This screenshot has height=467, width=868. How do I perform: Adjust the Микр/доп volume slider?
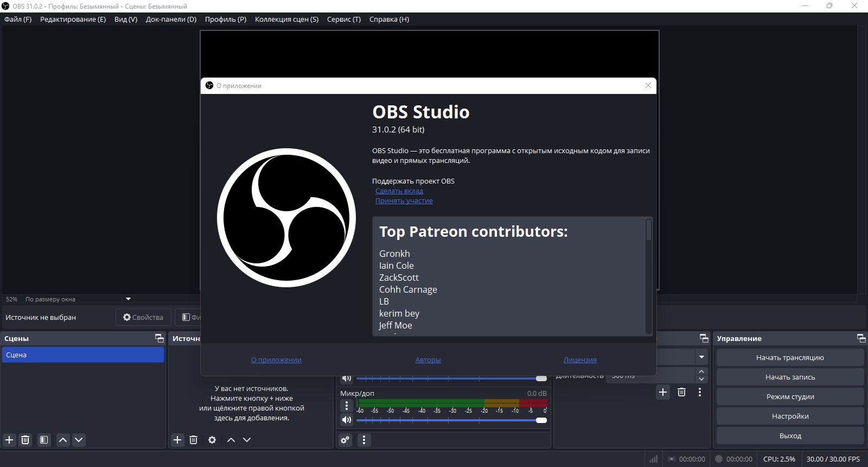tap(451, 420)
